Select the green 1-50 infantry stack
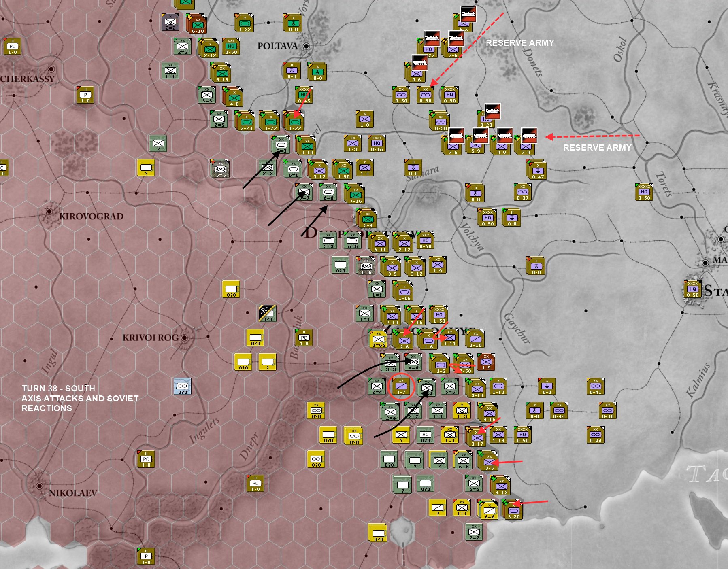The image size is (728, 569). coord(343,170)
